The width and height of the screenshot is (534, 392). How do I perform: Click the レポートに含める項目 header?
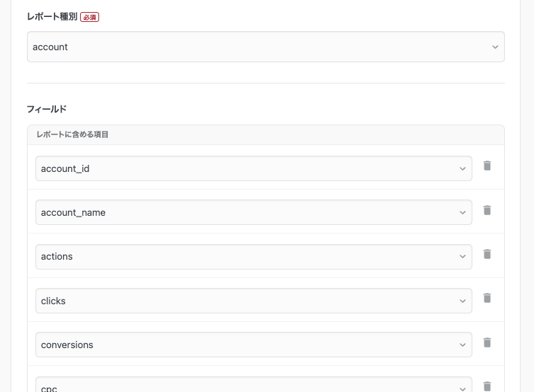(x=72, y=134)
